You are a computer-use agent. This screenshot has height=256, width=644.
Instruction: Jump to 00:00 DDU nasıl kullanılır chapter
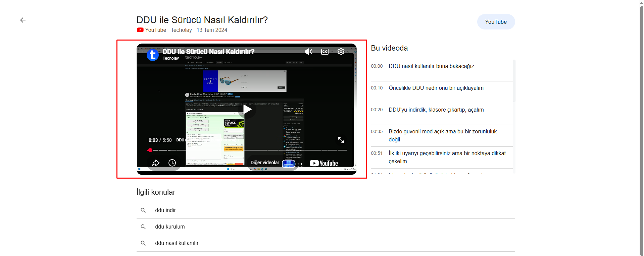click(x=442, y=66)
